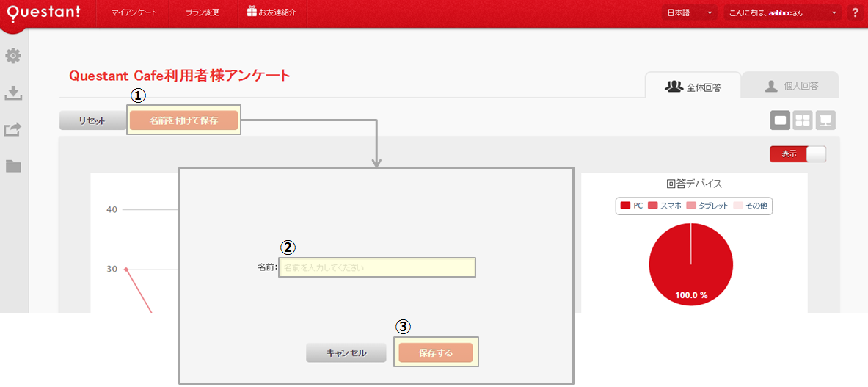Screen dimensions: 868x387
Task: Open the 日本語 language dropdown
Action: coord(690,12)
